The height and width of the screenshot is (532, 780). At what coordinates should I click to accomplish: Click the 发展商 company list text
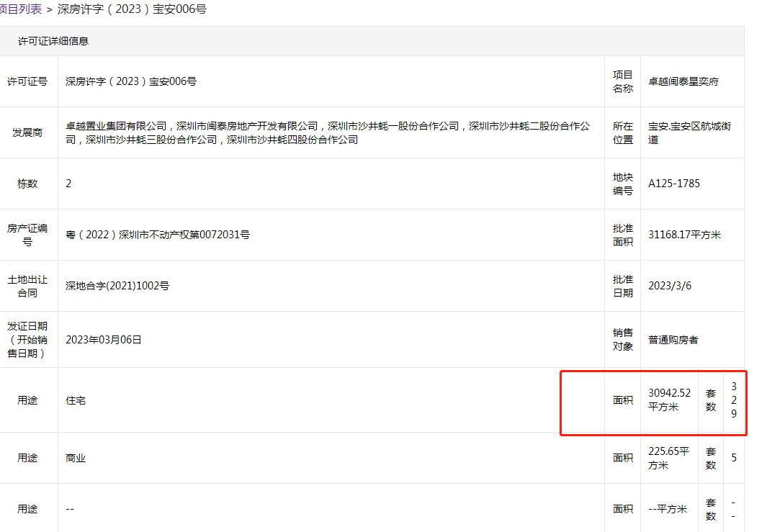328,132
